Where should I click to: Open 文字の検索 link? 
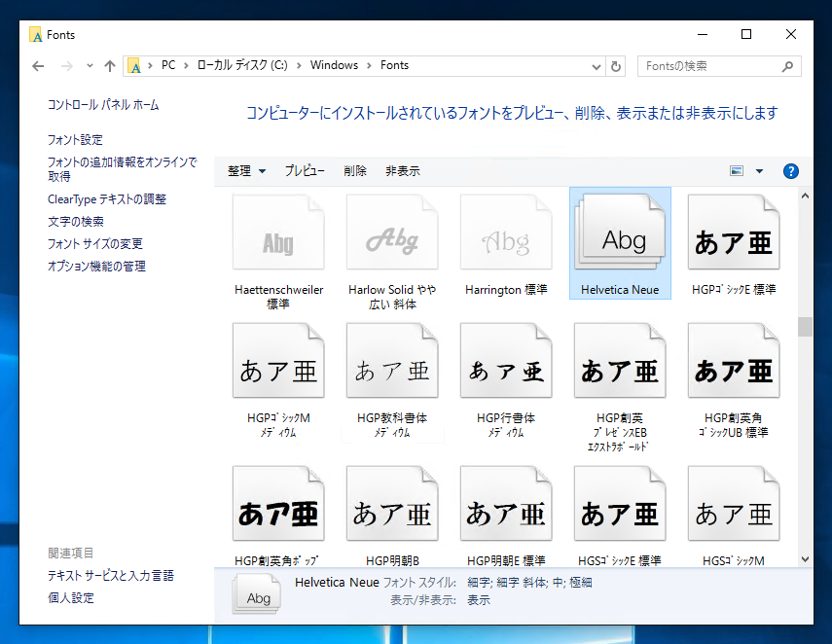pyautogui.click(x=75, y=222)
